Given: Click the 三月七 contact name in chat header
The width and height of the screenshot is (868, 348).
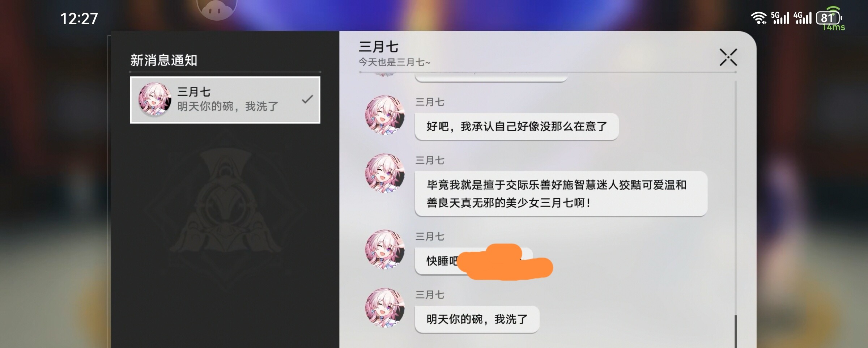Looking at the screenshot, I should pos(378,47).
